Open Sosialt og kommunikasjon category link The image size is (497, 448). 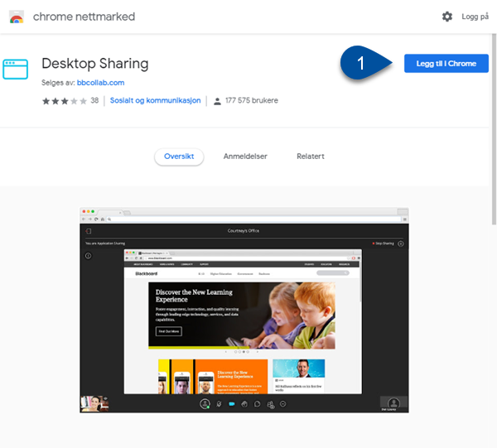click(156, 100)
